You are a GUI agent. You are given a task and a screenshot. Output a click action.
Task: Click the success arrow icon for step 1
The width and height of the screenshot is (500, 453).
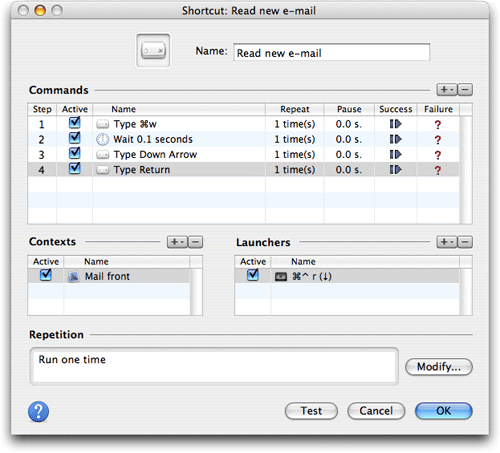click(395, 124)
